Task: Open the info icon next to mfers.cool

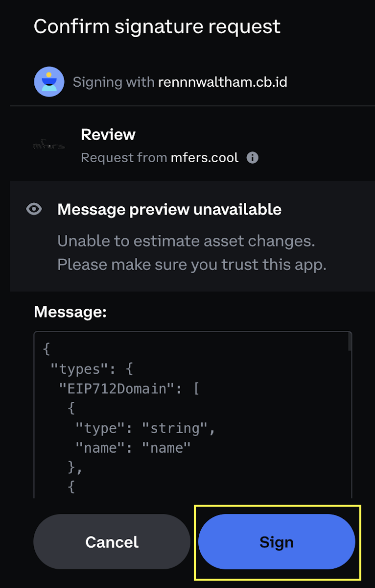Action: 253,158
